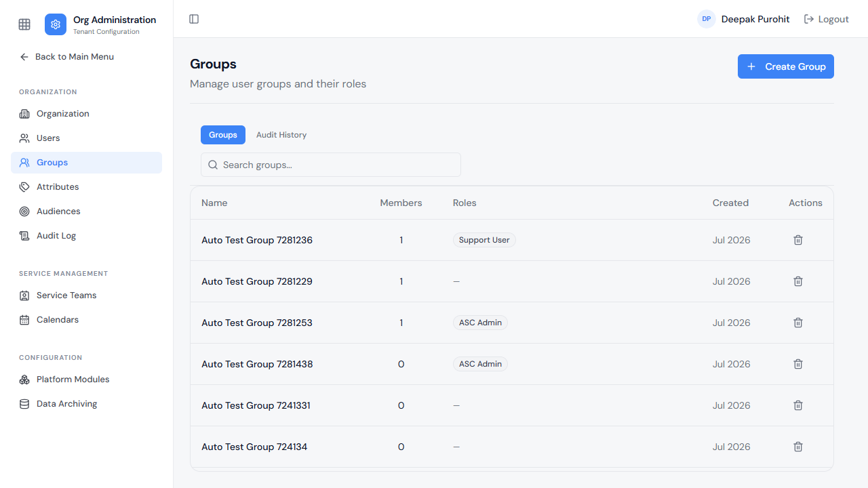This screenshot has width=868, height=488.
Task: Select Groups in the sidebar
Action: coord(86,163)
